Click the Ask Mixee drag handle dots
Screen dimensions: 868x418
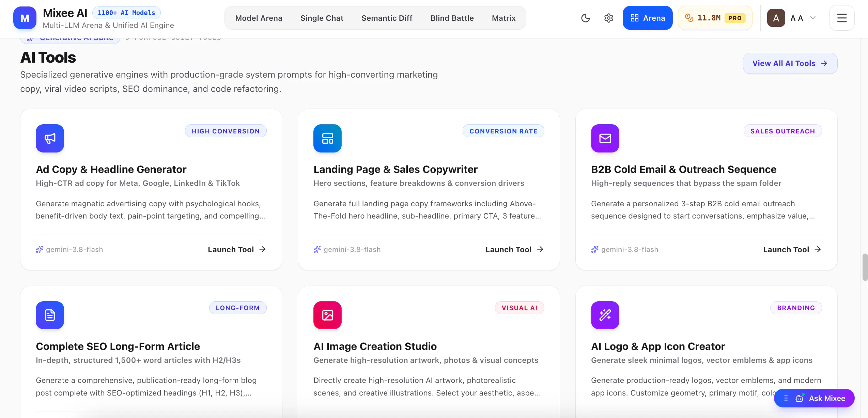click(786, 398)
